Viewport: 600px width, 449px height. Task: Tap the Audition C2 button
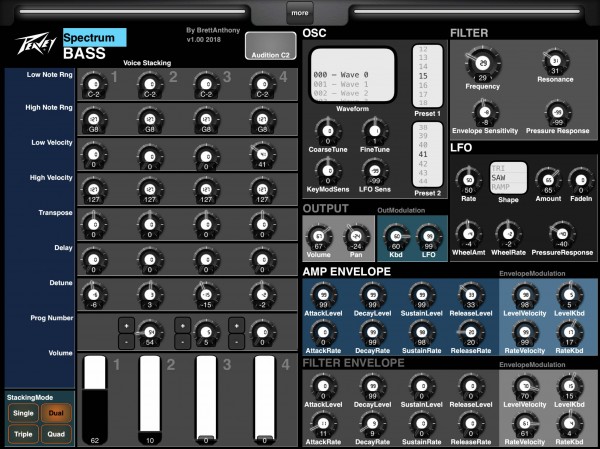click(271, 46)
